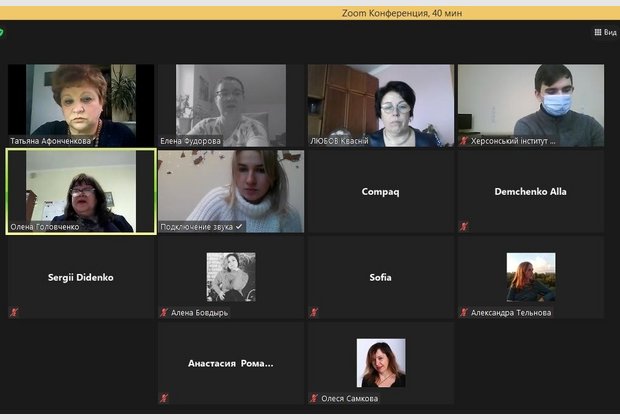Image resolution: width=620 pixels, height=420 pixels.
Task: Click muted mic icon beside Херсонський інститут
Action: pyautogui.click(x=464, y=140)
